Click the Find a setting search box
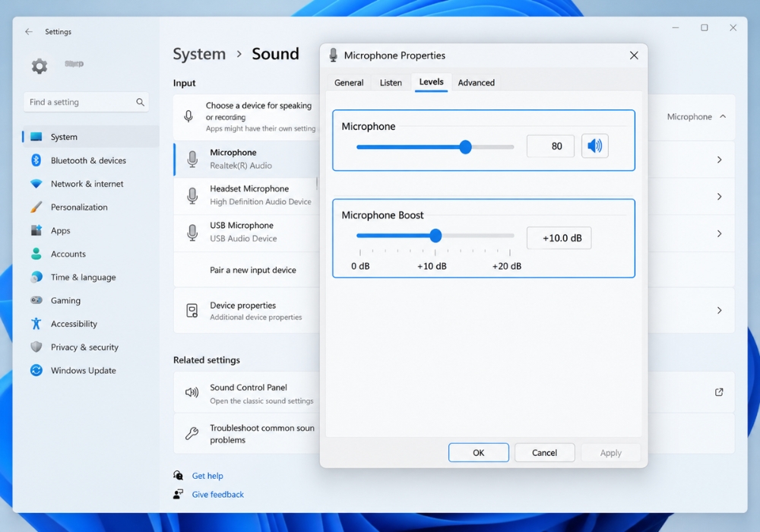The image size is (760, 532). click(x=86, y=103)
